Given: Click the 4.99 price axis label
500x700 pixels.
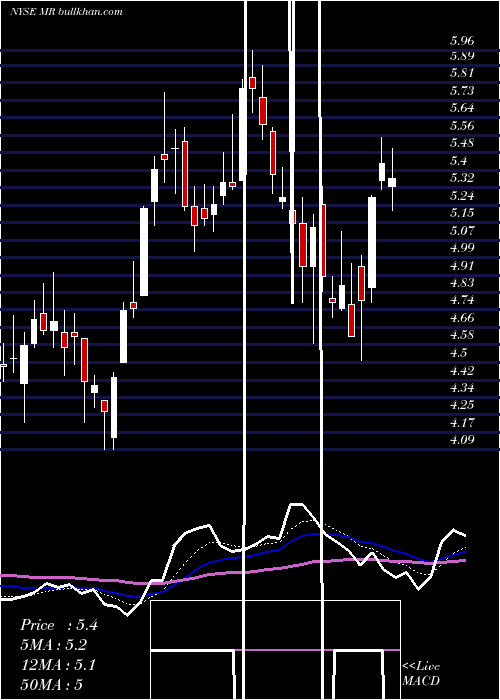Looking at the screenshot, I should click(462, 248).
